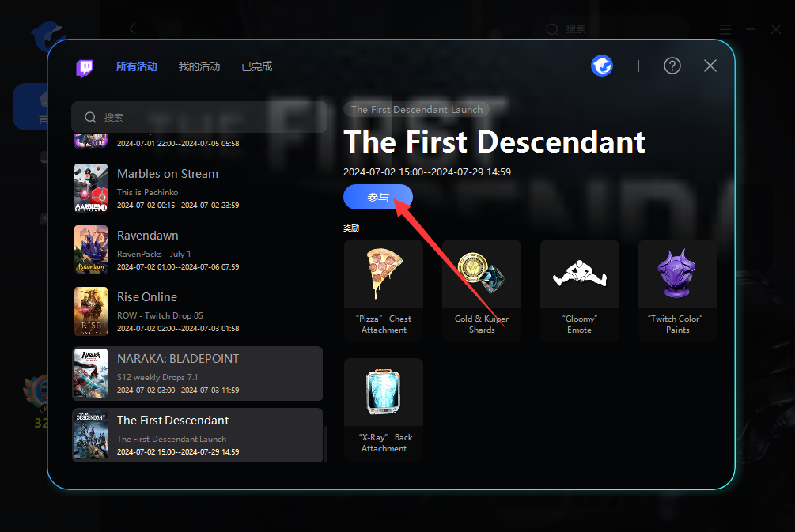Focus the 搜索 activity search field
The width and height of the screenshot is (795, 532).
[199, 117]
